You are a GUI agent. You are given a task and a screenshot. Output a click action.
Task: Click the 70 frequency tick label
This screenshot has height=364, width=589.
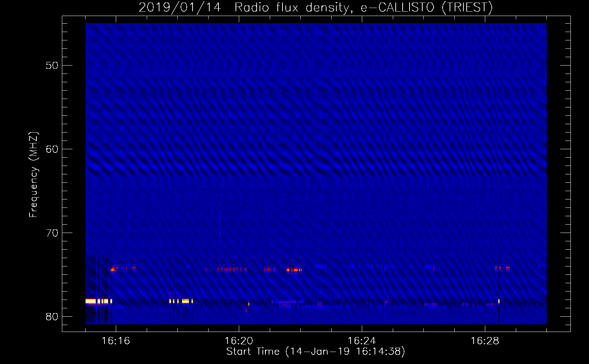[52, 233]
